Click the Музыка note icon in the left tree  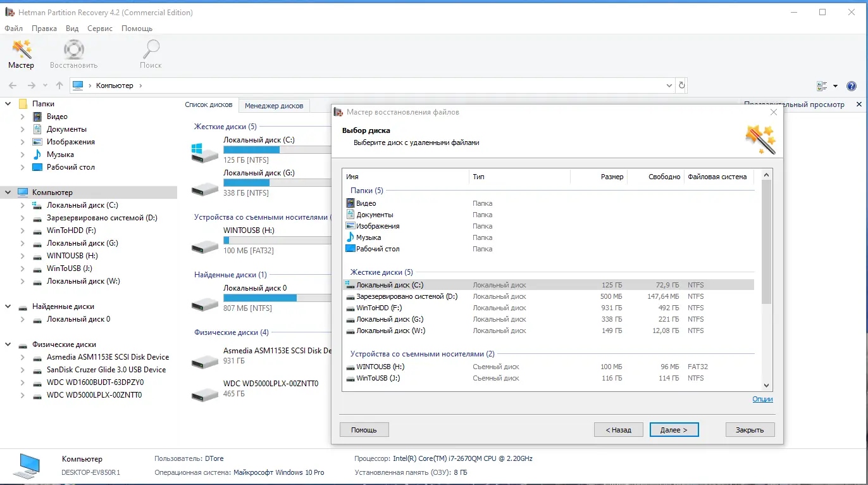(37, 154)
